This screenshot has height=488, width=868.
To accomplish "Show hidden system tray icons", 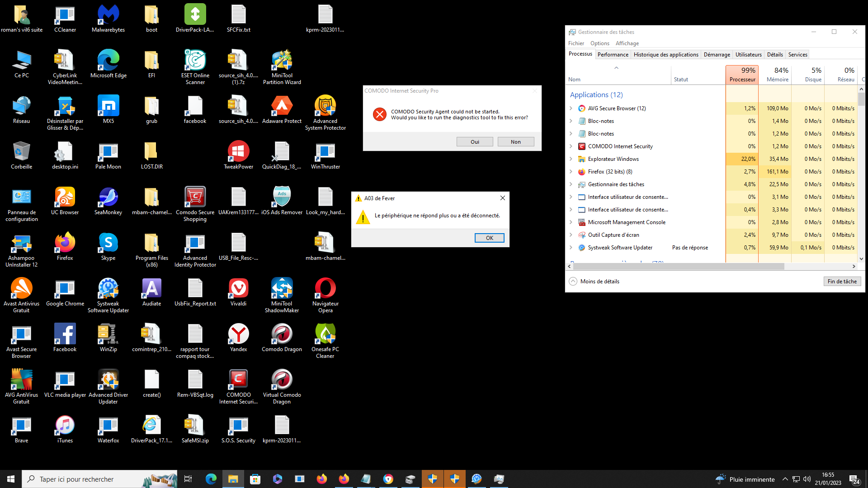I will coord(785,479).
